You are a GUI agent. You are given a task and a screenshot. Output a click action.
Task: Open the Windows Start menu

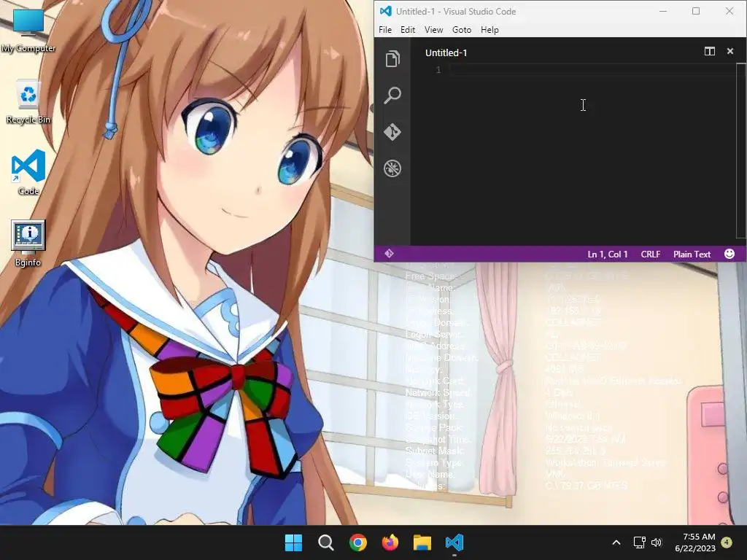click(x=293, y=542)
